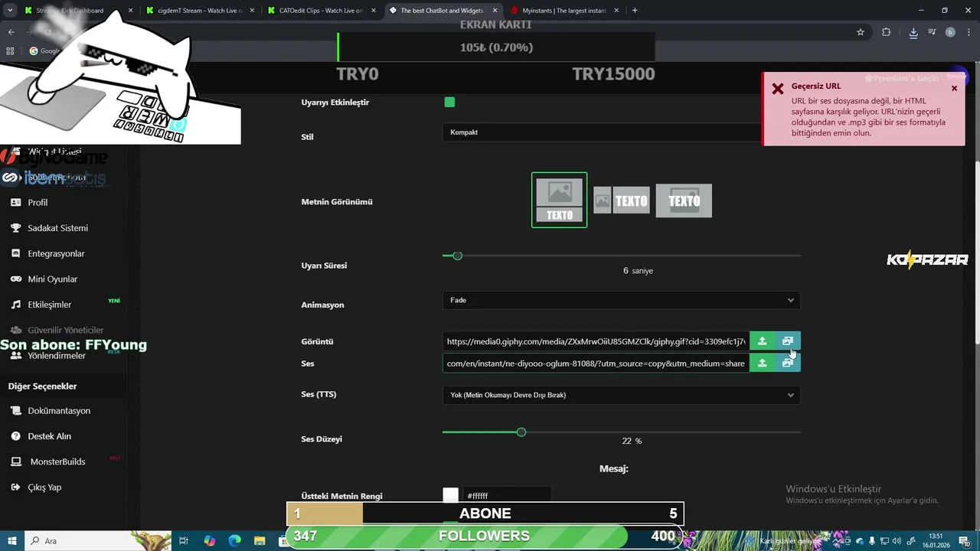Viewport: 980px width, 551px height.
Task: Open the Mini Oyunlar menu item
Action: coord(53,279)
